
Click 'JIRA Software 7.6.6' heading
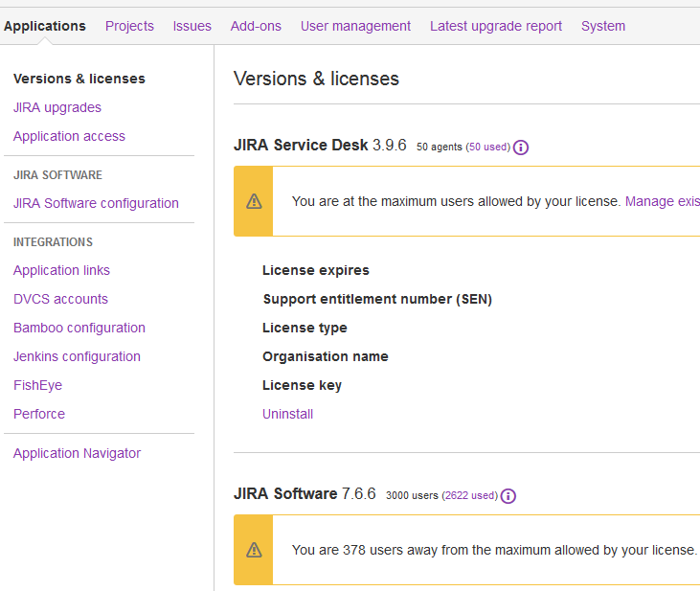coord(305,493)
